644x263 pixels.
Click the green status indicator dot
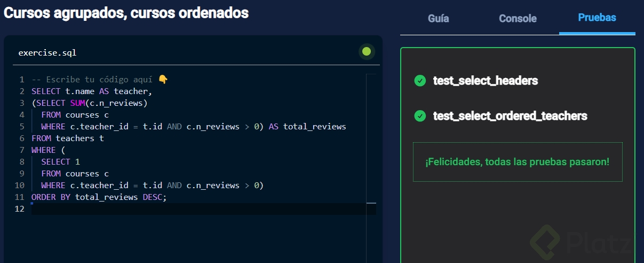tap(367, 52)
